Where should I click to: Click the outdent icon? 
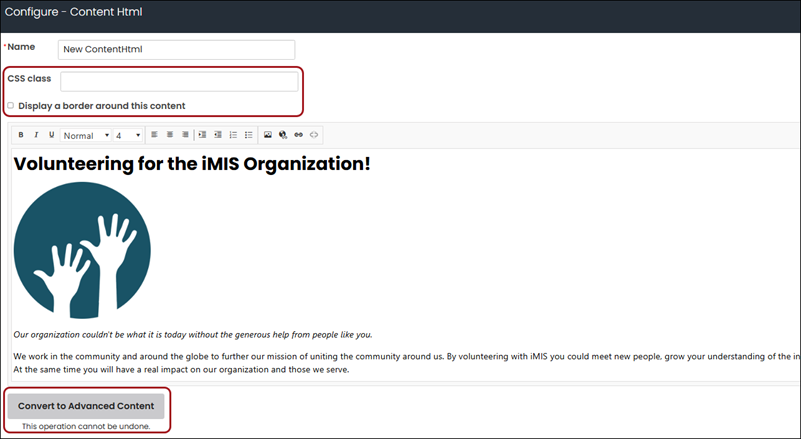[218, 135]
